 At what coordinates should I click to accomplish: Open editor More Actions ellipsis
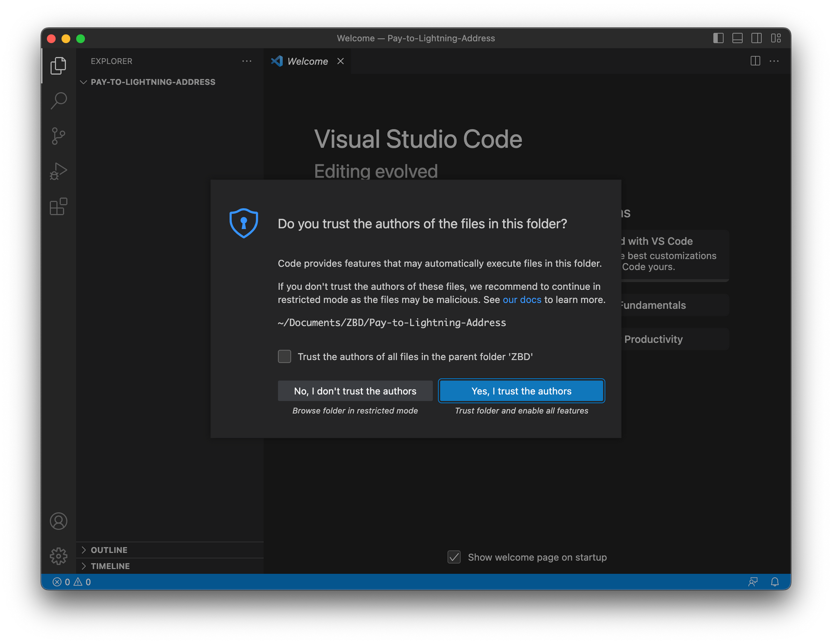pos(774,61)
